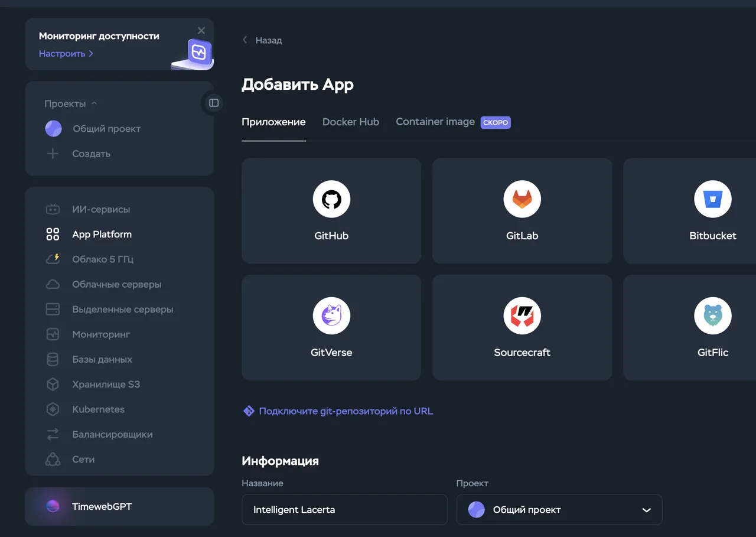Viewport: 756px width, 537px height.
Task: Open the Проект dropdown
Action: [559, 509]
